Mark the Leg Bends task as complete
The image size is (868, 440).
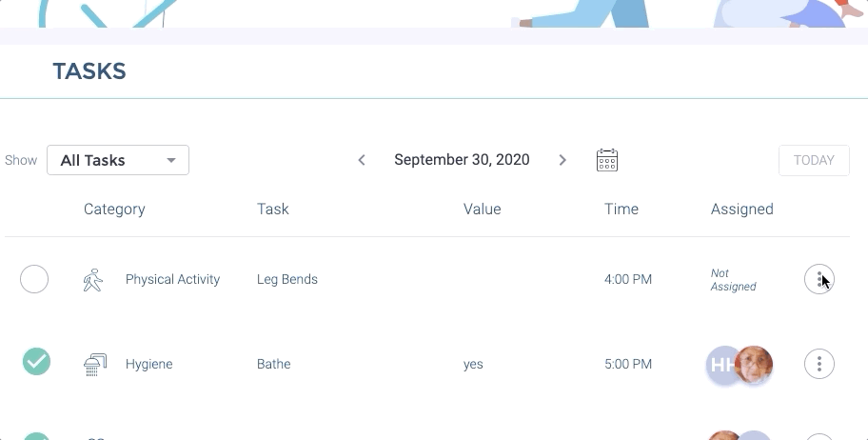click(34, 279)
